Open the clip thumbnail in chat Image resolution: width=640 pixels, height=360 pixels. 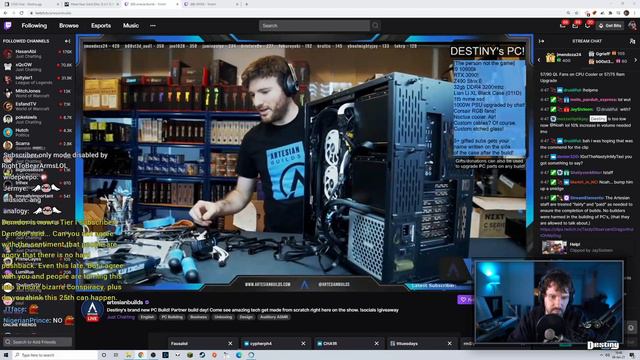[554, 247]
